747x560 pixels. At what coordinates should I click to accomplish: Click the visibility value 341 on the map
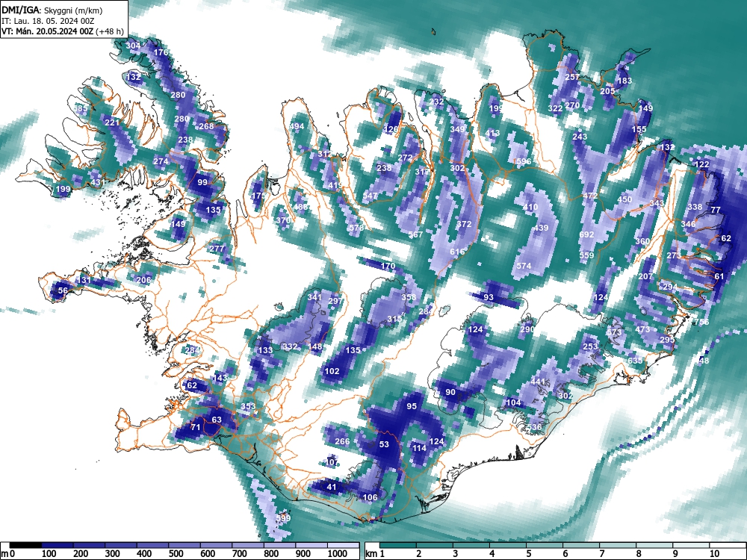click(x=314, y=298)
